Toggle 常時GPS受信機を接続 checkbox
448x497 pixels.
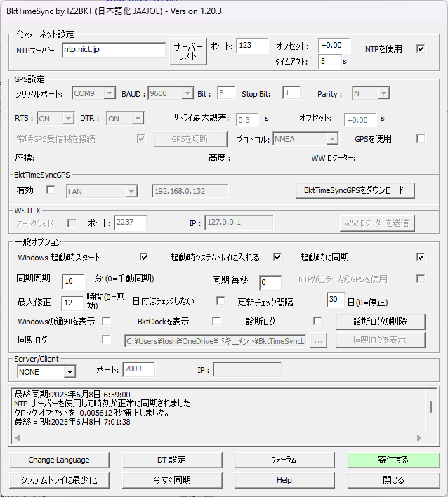click(141, 138)
